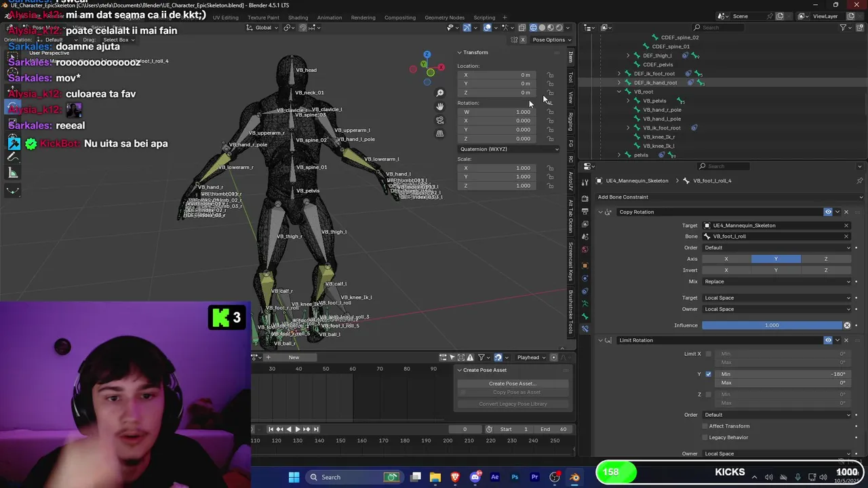Enable Limit Z checkbox
Image resolution: width=868 pixels, height=488 pixels.
[709, 394]
